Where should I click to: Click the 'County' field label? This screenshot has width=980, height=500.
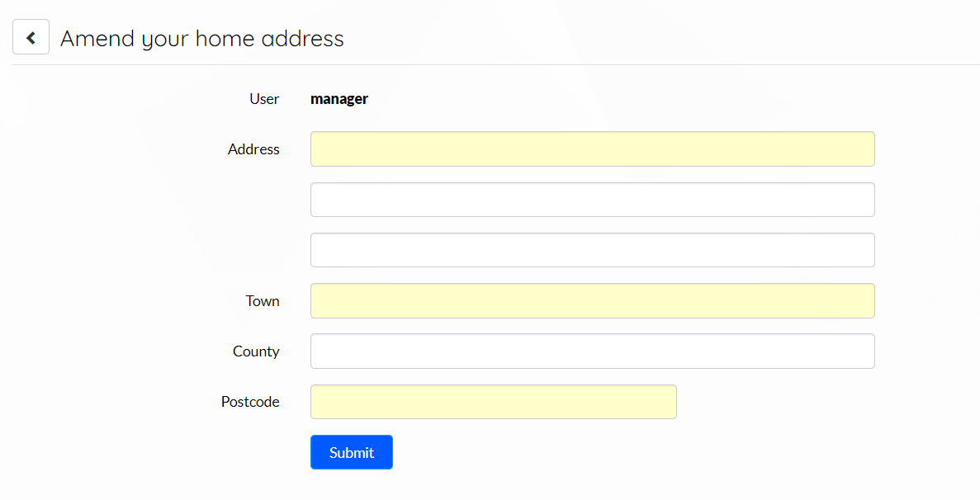[256, 351]
